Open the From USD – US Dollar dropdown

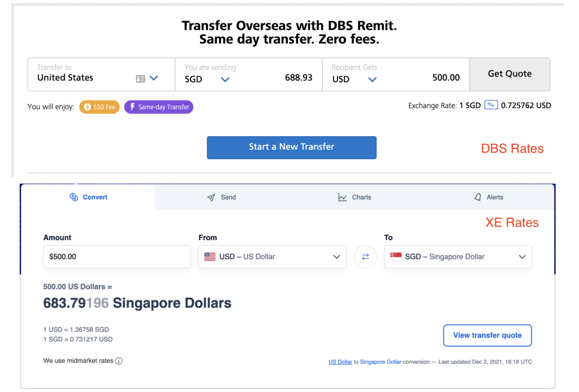[272, 256]
